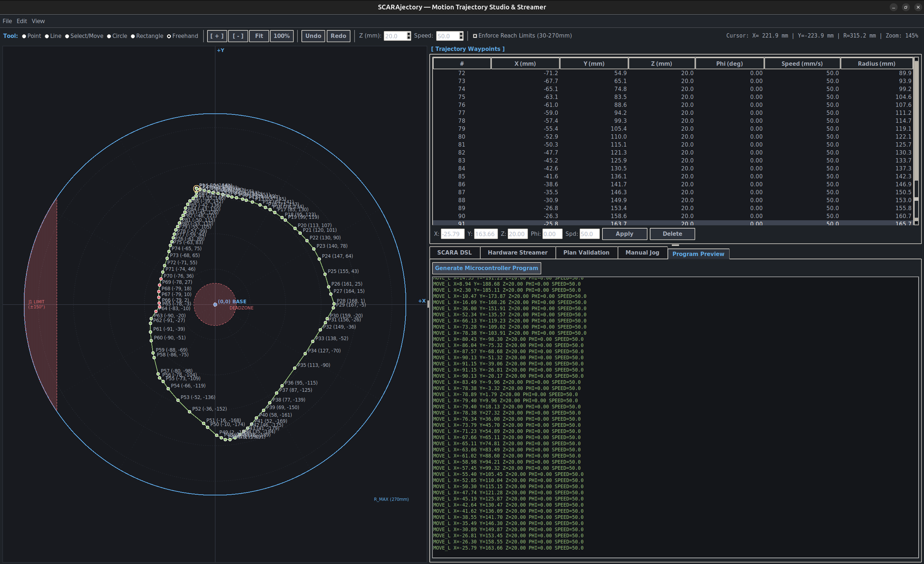924x564 pixels.
Task: Open the View menu
Action: click(x=38, y=21)
